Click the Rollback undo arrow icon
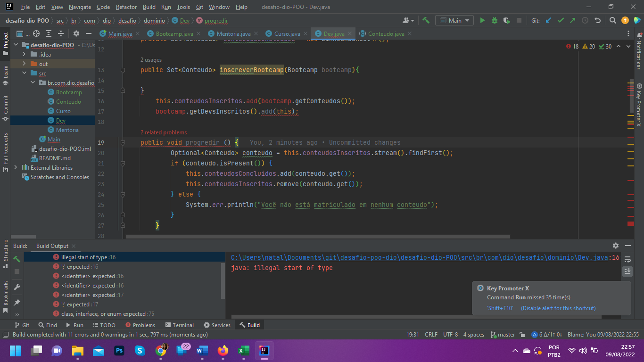This screenshot has height=362, width=644. click(x=597, y=20)
